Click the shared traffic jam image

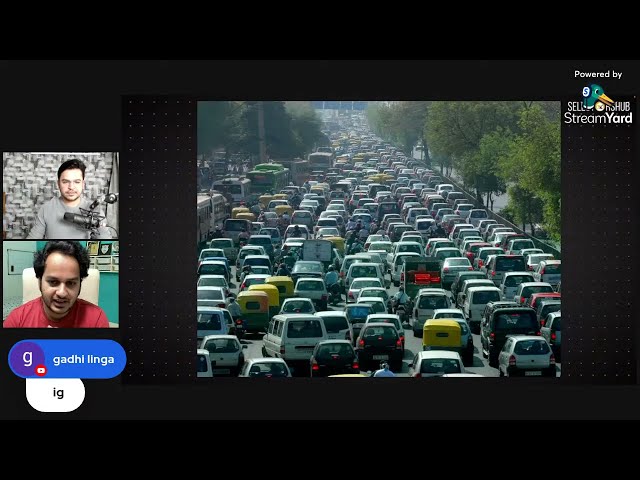[x=378, y=238]
